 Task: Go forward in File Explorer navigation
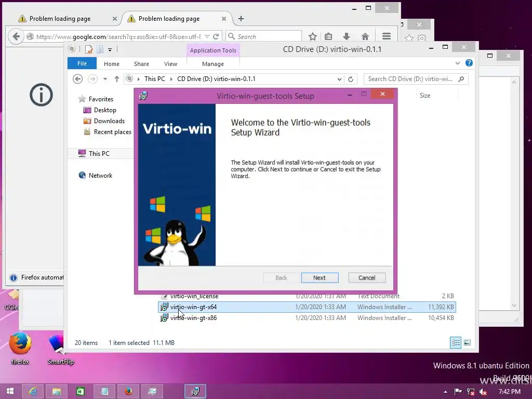click(92, 79)
